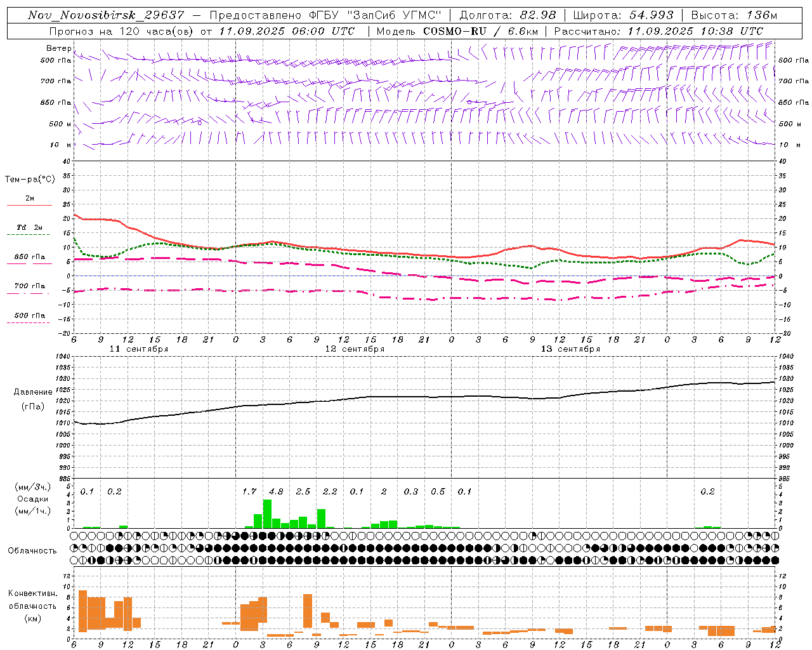
Task: Click the 'Ветер' wind panel label
Action: coord(59,48)
